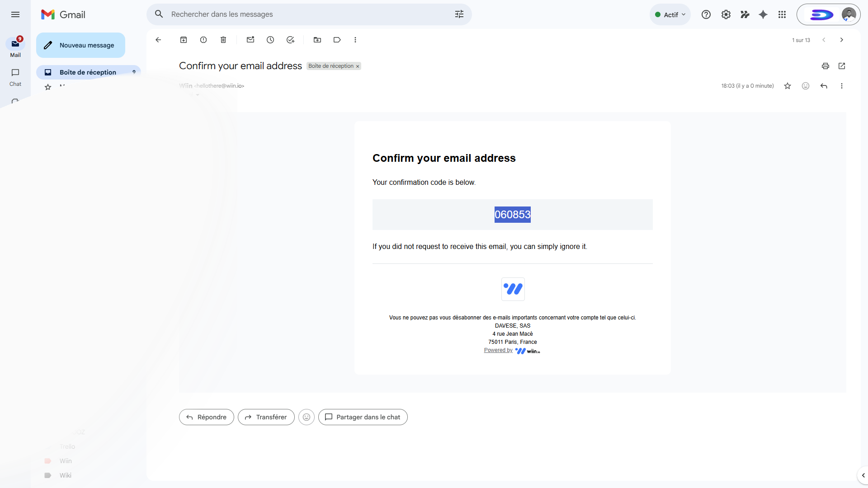
Task: Switch to the Chat section
Action: (x=15, y=77)
